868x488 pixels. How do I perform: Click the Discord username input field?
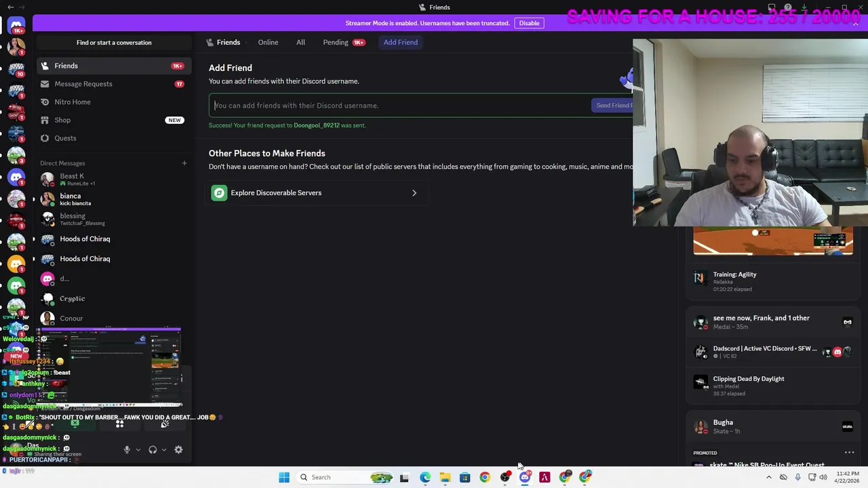click(x=400, y=105)
